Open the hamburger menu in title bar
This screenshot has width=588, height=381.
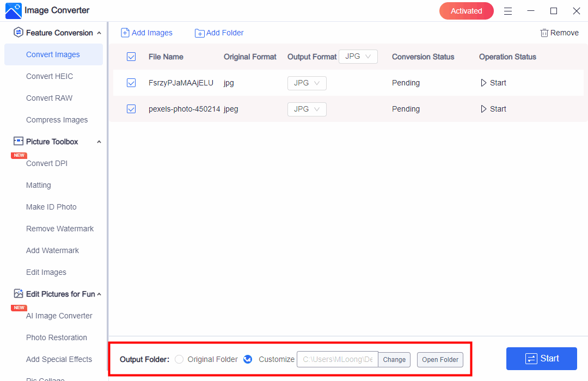508,11
